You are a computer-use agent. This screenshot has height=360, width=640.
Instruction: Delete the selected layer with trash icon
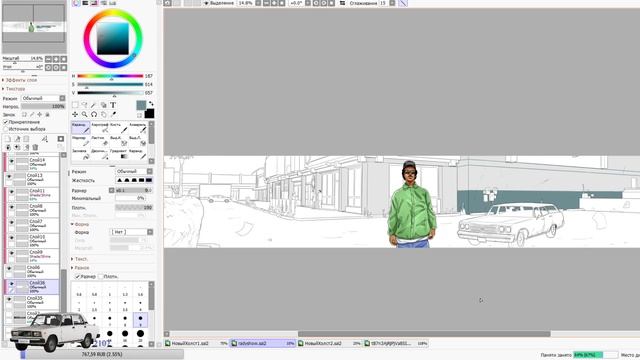click(36, 147)
